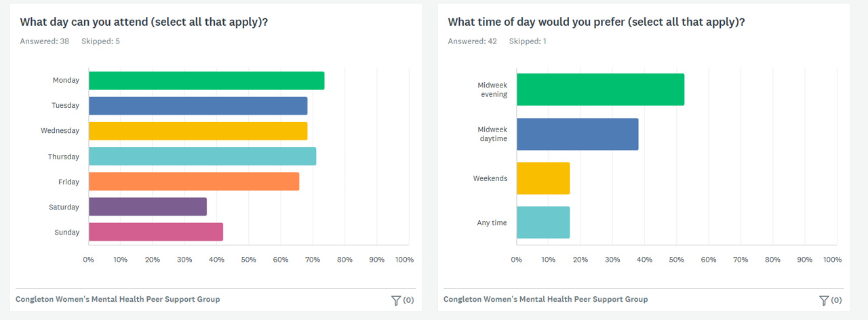The image size is (868, 320).
Task: Click the 'Skipped: 5' count
Action: point(100,41)
